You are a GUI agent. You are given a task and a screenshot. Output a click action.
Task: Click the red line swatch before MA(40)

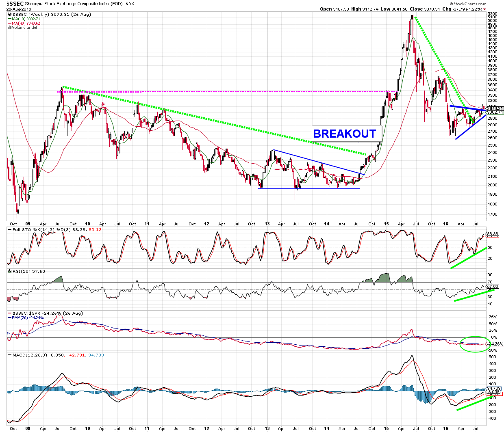coord(10,23)
